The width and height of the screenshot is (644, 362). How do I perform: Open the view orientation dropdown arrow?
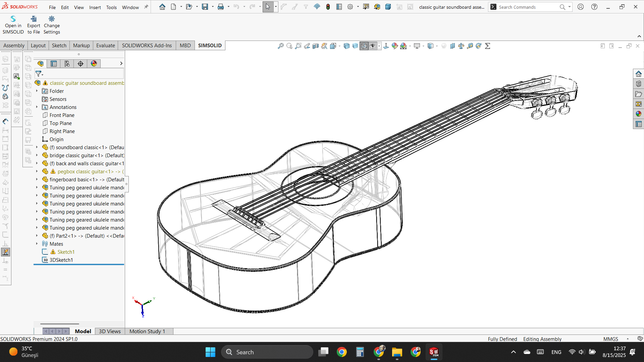click(x=339, y=46)
